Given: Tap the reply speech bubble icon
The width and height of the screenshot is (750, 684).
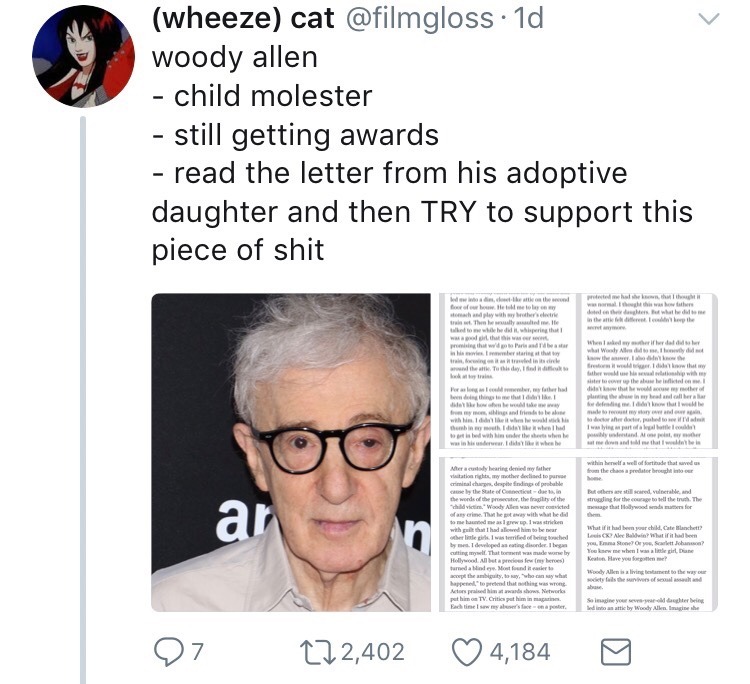Looking at the screenshot, I should click(168, 652).
